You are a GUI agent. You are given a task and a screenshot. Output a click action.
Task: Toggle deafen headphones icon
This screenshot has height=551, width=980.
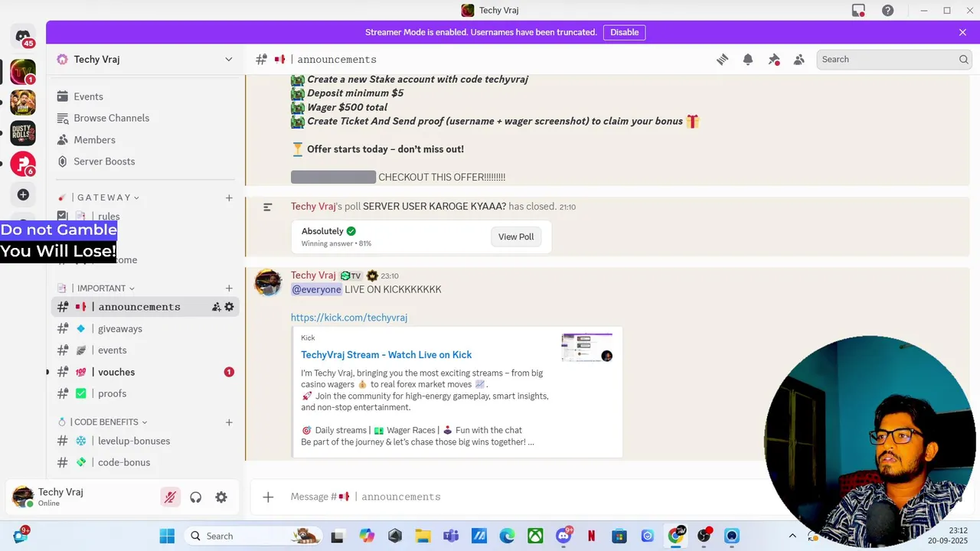(x=196, y=497)
